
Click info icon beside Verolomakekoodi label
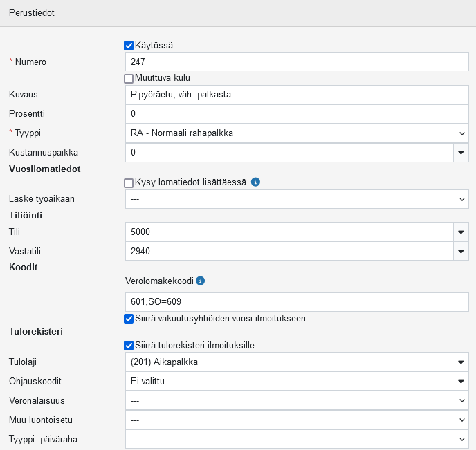click(x=201, y=281)
